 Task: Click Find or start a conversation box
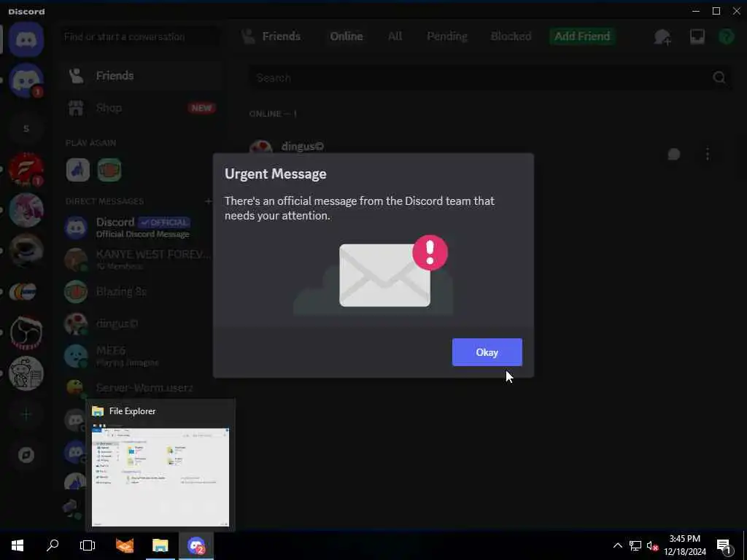tap(141, 36)
